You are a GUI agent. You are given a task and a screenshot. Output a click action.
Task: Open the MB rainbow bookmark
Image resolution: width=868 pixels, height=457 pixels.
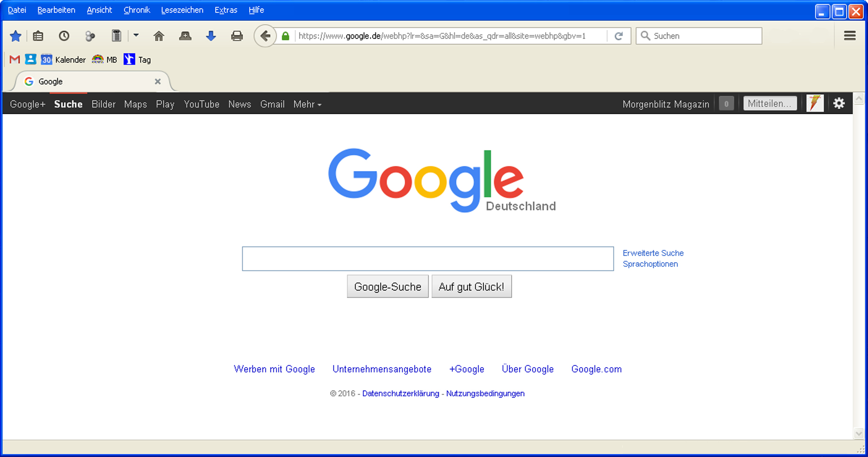tap(105, 59)
